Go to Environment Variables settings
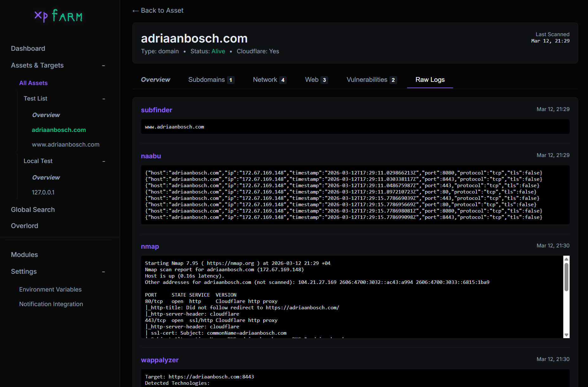The width and height of the screenshot is (588, 387). pyautogui.click(x=50, y=290)
